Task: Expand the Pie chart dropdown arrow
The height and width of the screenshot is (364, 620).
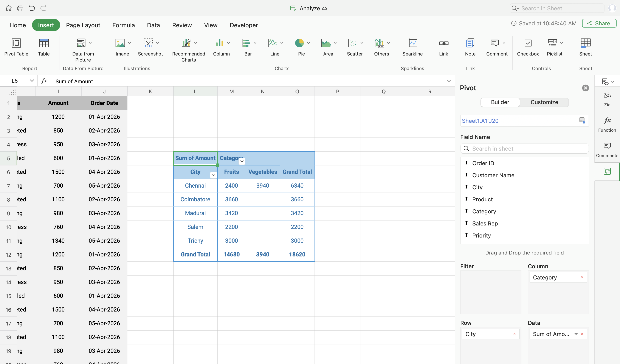Action: [x=308, y=43]
